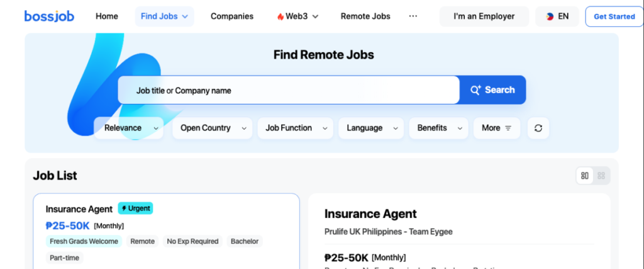
Task: Open the Language filter dropdown
Action: click(371, 128)
